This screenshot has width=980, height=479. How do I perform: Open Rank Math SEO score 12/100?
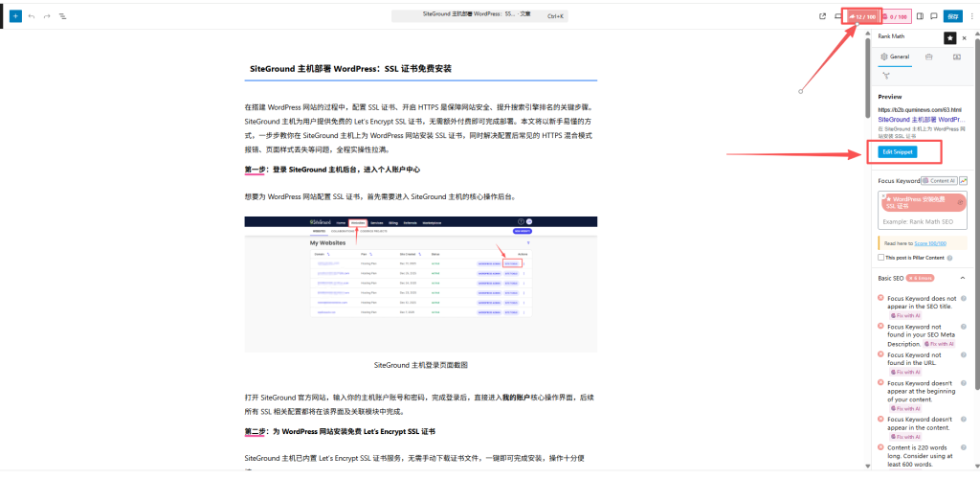862,17
